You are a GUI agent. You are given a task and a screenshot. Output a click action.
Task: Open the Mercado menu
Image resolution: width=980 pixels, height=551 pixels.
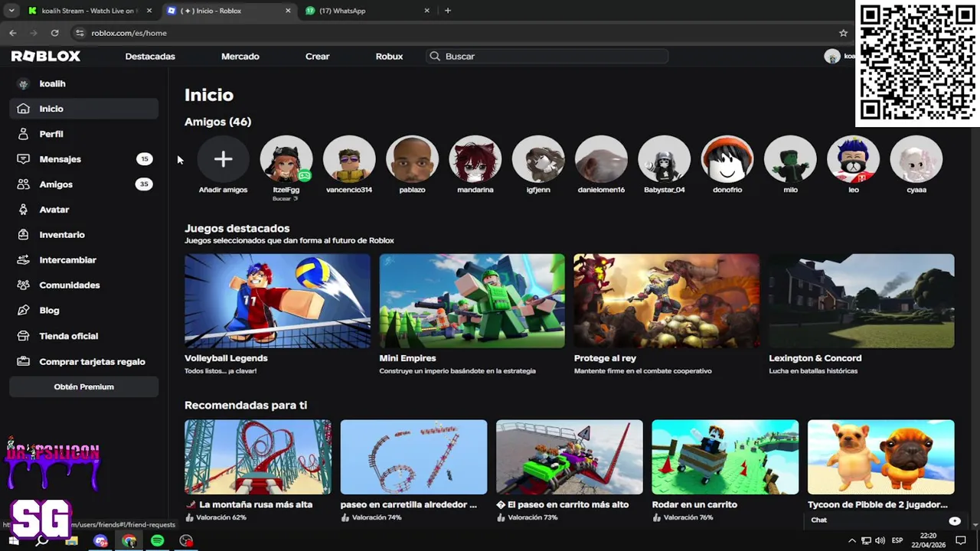point(240,56)
